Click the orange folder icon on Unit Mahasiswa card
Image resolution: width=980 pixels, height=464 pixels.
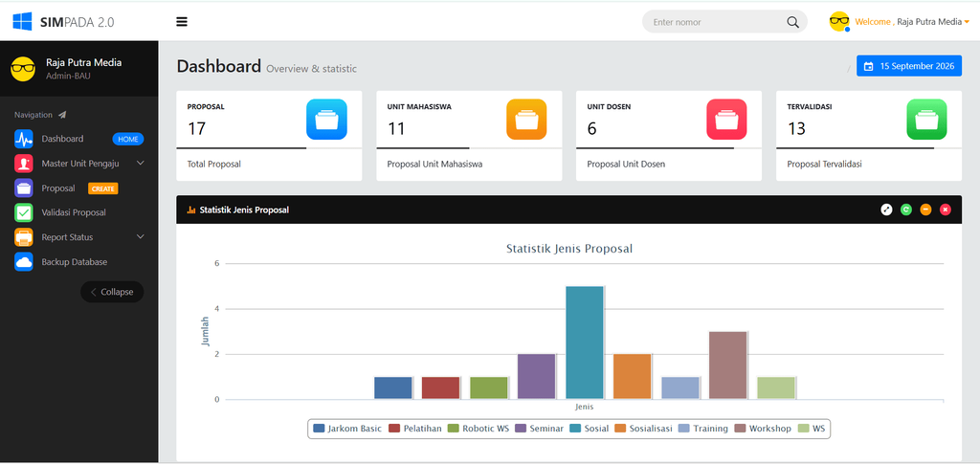point(526,120)
